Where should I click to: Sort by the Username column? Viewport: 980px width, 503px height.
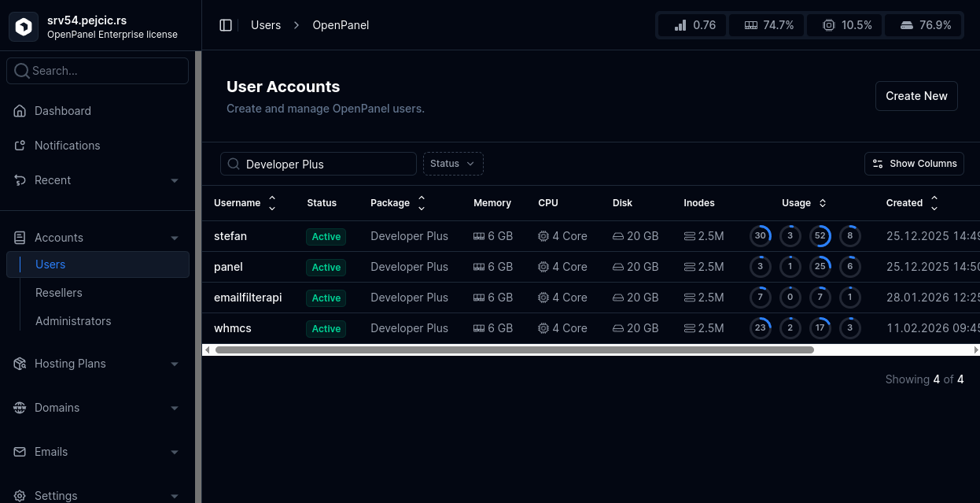tap(245, 203)
